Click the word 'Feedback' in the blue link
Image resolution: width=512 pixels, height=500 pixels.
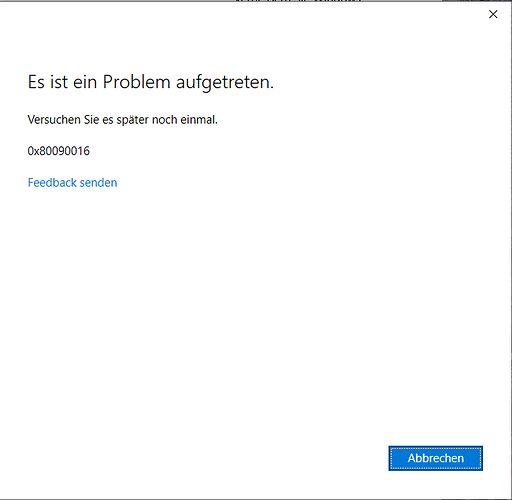tap(52, 183)
